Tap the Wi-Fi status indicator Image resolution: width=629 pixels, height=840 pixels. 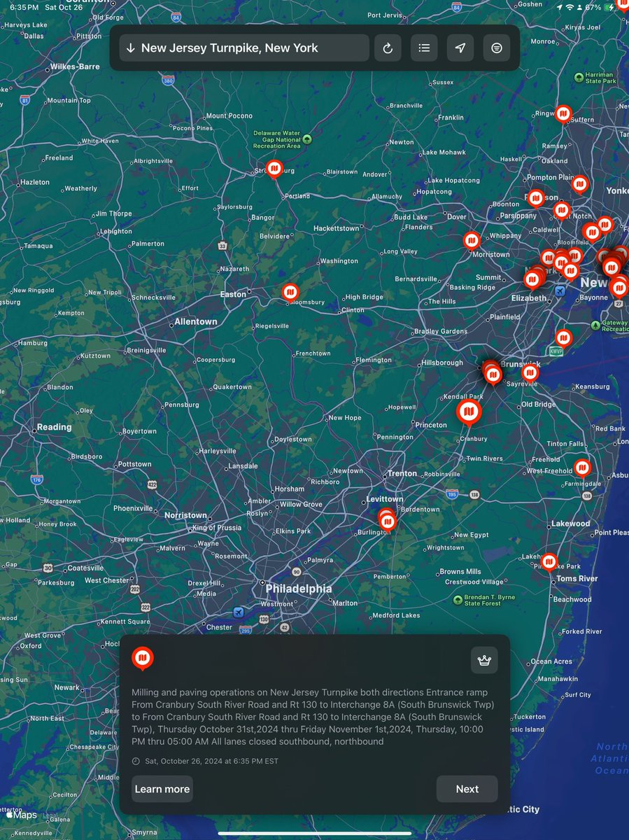point(570,7)
